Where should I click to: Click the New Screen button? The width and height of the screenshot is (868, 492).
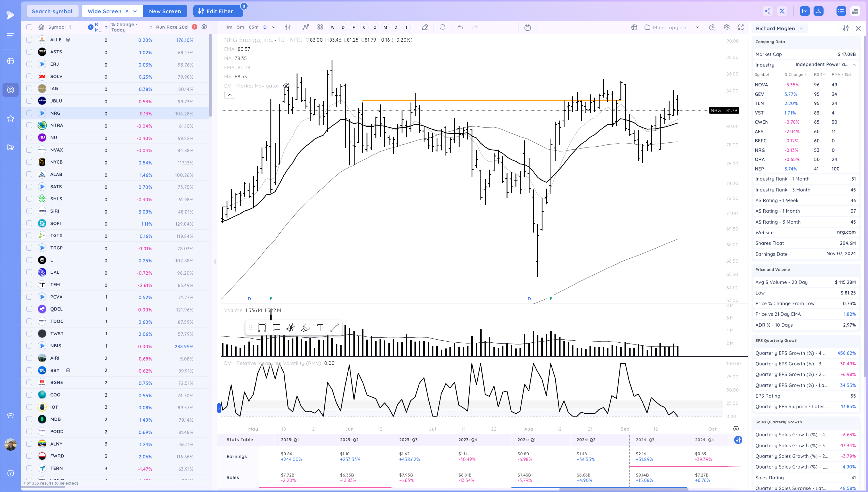[x=165, y=11]
